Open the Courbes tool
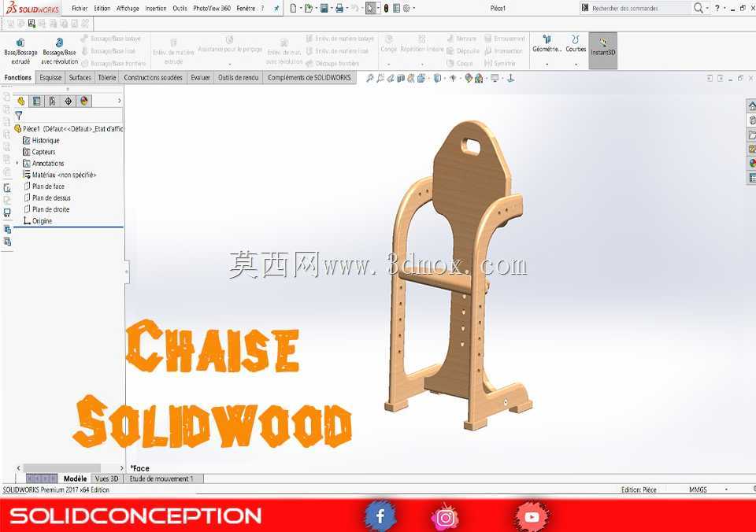This screenshot has width=756, height=532. (x=576, y=44)
